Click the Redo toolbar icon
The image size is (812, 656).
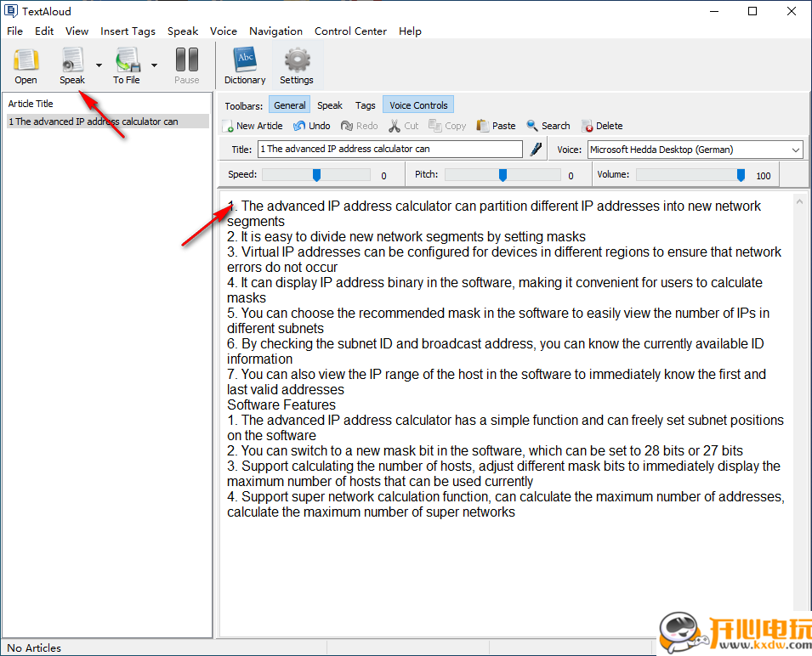tap(360, 126)
